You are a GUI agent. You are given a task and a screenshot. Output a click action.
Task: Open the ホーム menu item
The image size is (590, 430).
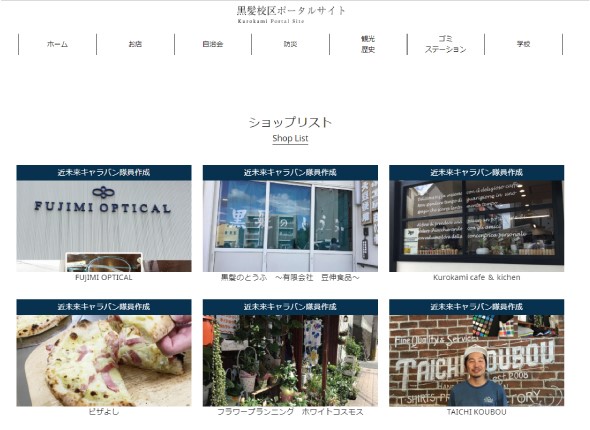tap(57, 44)
